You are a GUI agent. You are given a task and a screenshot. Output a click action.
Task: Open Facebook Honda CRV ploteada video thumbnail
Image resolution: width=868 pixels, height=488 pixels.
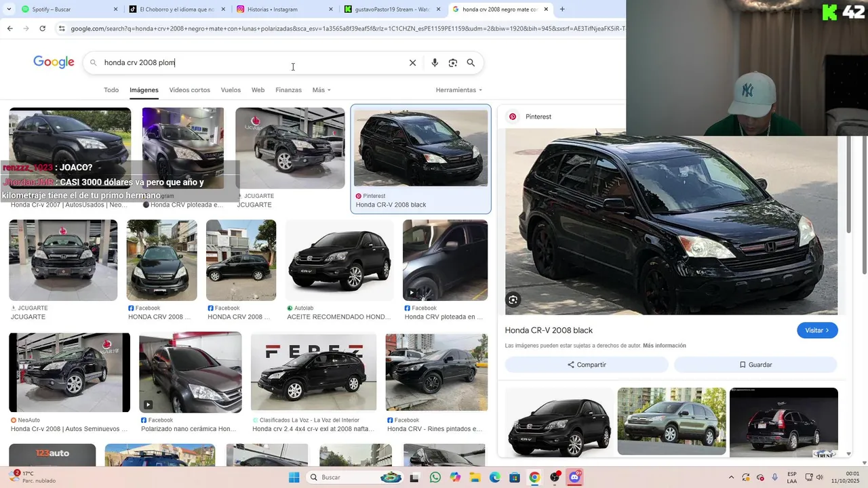click(x=445, y=260)
